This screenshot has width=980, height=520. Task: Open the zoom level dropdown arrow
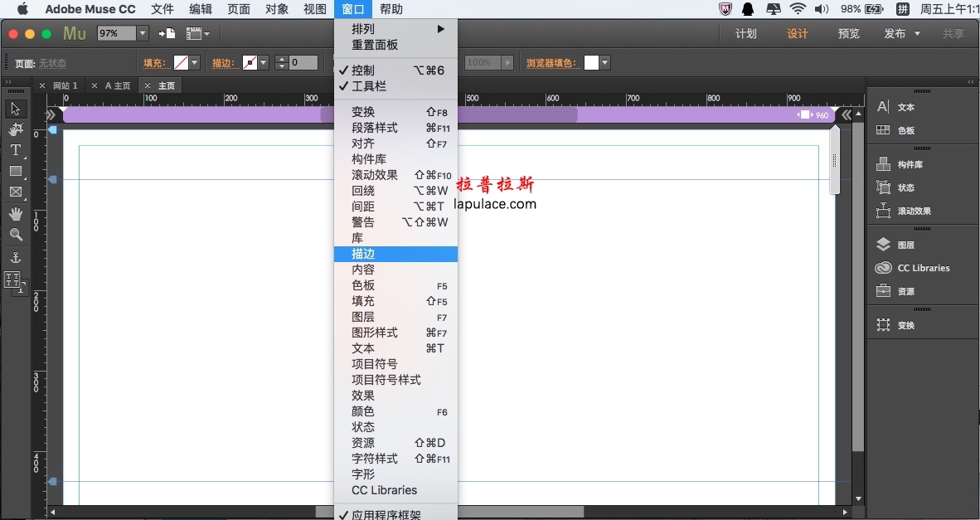click(143, 33)
